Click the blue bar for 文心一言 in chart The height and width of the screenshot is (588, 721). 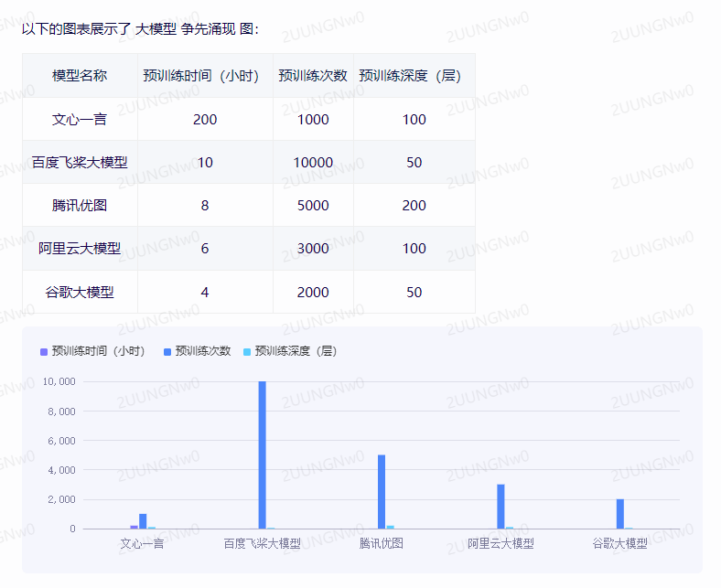[x=143, y=521]
